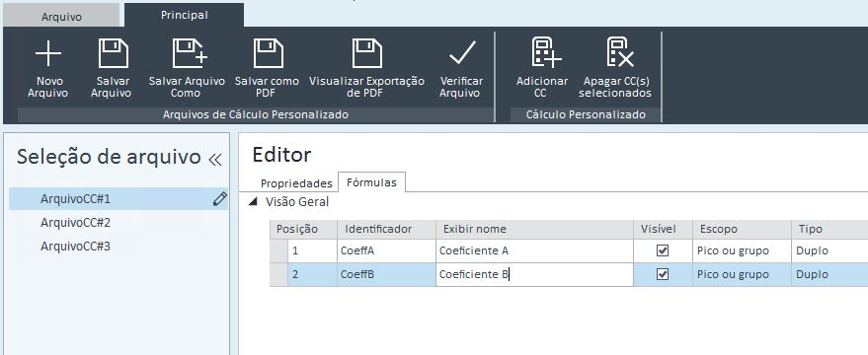
Task: Open the Propriedades tab
Action: click(296, 183)
